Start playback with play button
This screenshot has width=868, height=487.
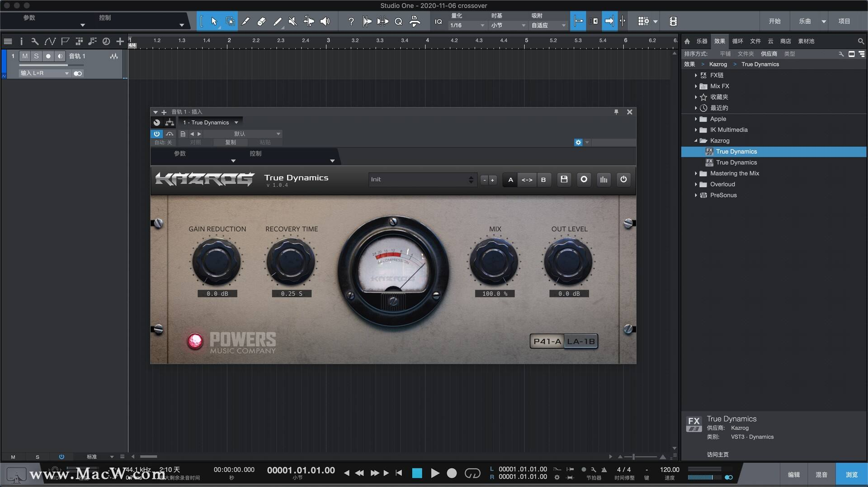point(435,473)
